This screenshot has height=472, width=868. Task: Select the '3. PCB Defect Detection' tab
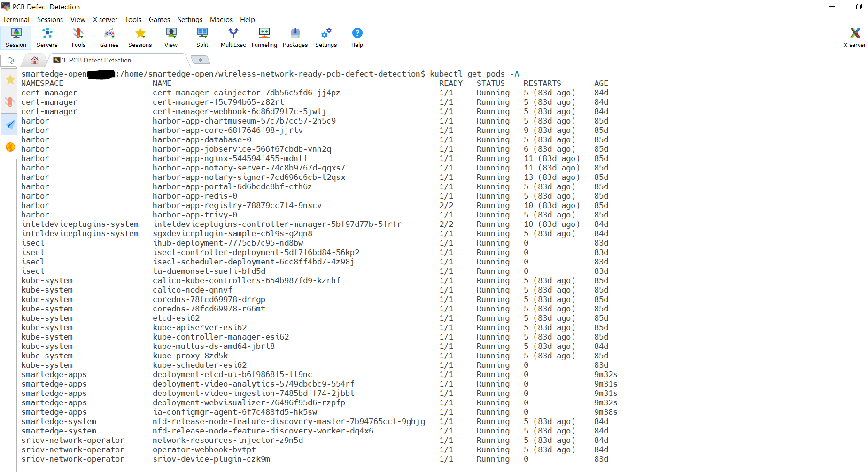[117, 60]
